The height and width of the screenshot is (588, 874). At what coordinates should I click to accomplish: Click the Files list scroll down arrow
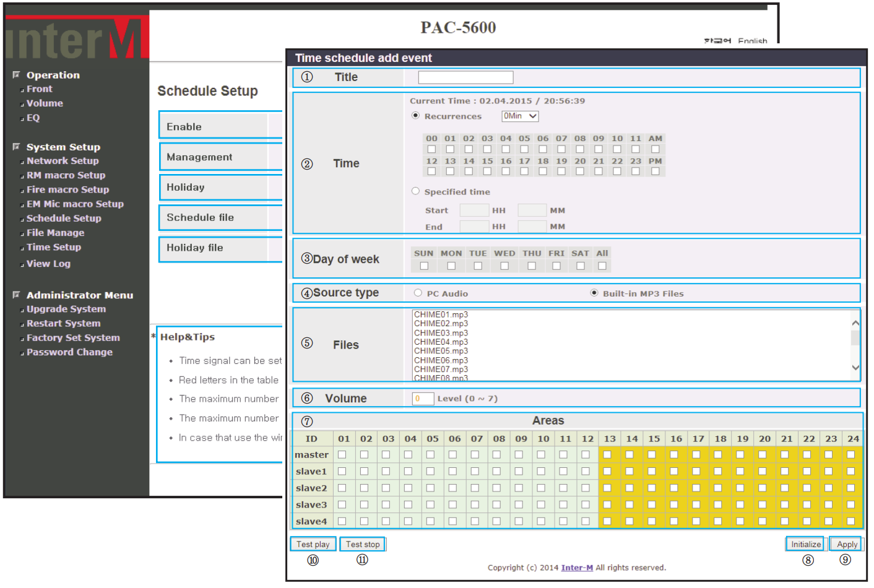point(855,368)
